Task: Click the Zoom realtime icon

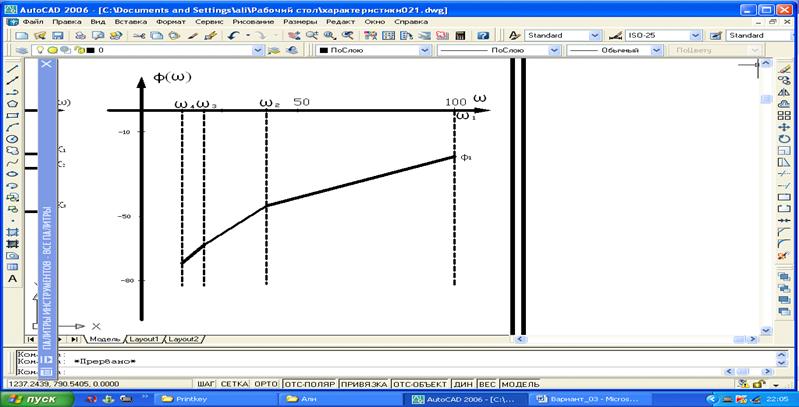Action: (x=311, y=36)
